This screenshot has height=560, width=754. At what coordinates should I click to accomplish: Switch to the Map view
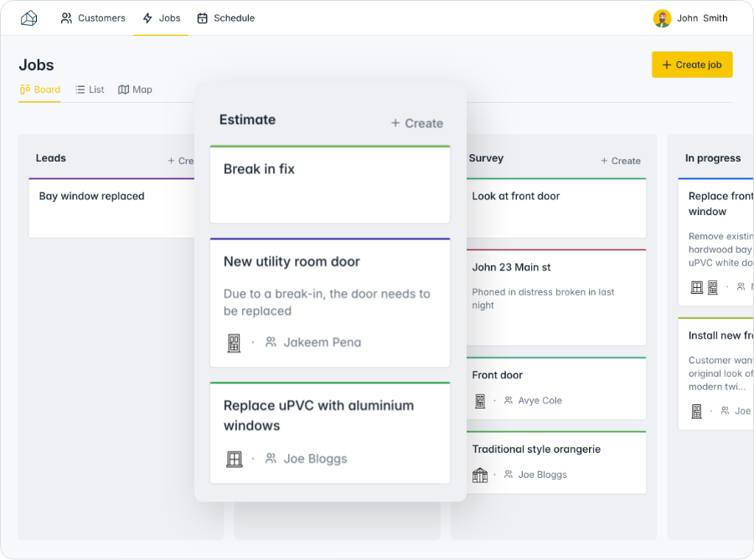click(x=135, y=90)
